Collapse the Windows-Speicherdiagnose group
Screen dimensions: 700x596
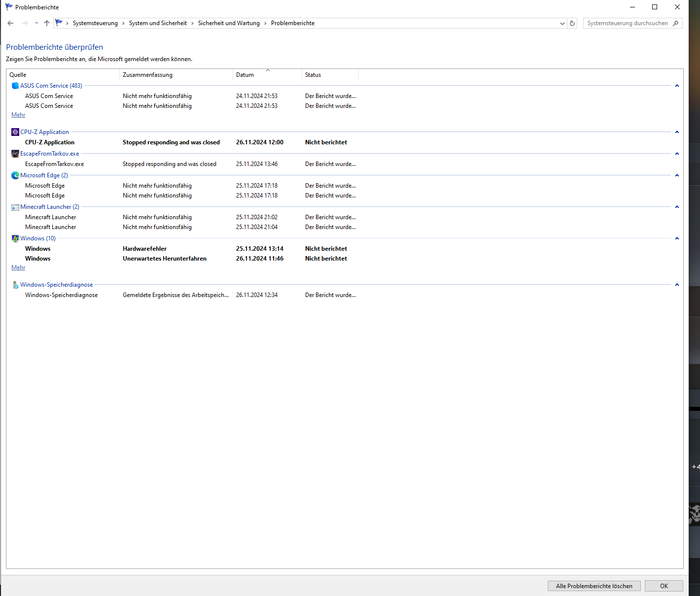(677, 285)
